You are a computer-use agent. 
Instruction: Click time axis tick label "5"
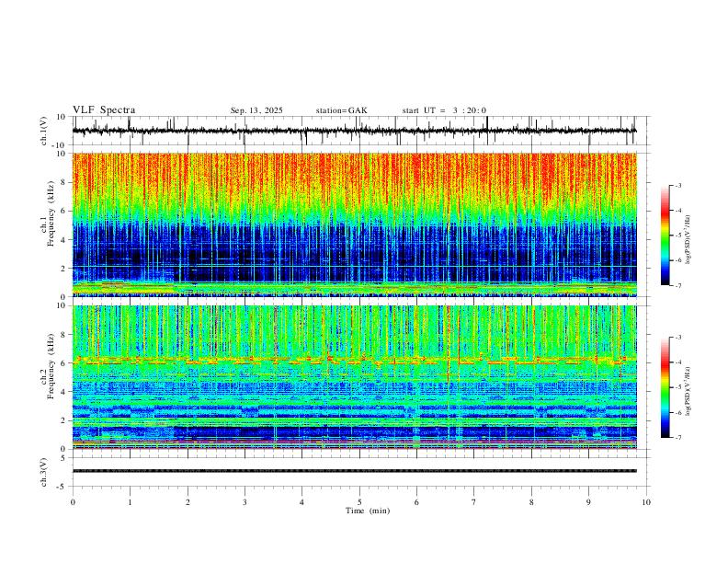pyautogui.click(x=359, y=502)
